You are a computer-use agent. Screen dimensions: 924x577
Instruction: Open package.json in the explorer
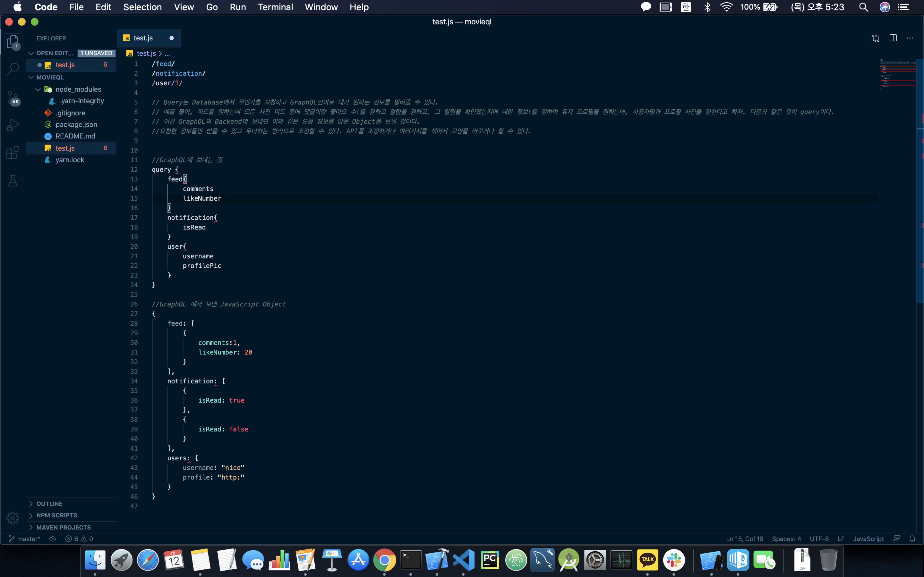76,124
